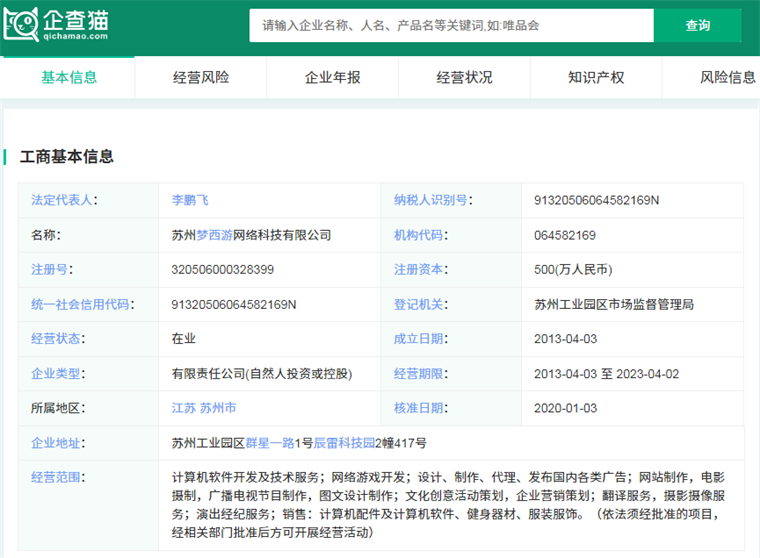Click the 企业地址 label
760x558 pixels.
coord(58,443)
